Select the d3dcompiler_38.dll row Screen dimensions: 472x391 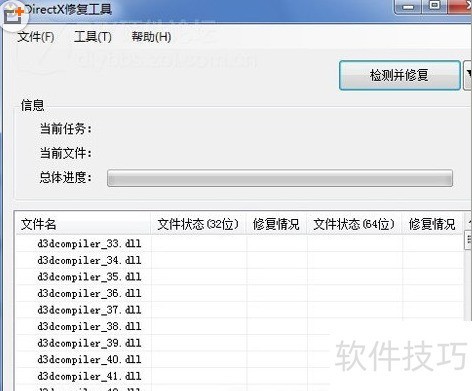(240, 326)
